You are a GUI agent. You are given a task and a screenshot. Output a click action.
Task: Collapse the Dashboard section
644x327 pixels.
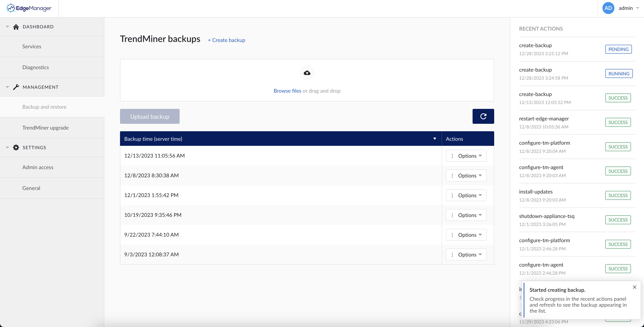point(7,26)
